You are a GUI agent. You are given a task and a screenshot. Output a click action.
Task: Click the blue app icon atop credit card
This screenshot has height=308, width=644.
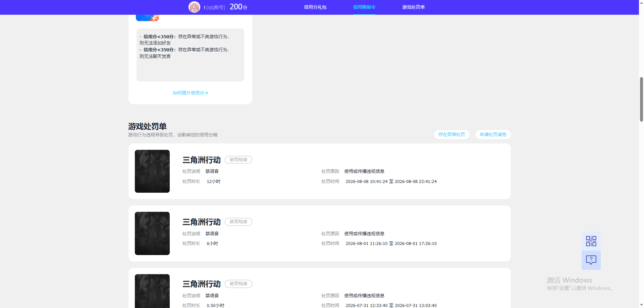point(147,18)
